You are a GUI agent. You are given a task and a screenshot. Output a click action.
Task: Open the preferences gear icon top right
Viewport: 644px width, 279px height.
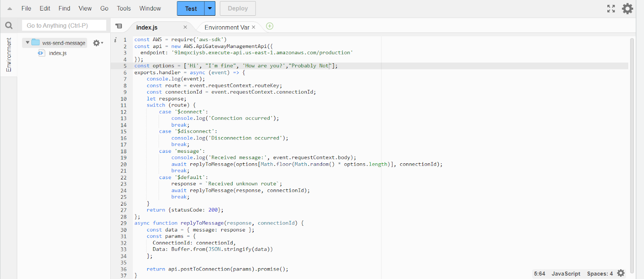(627, 8)
